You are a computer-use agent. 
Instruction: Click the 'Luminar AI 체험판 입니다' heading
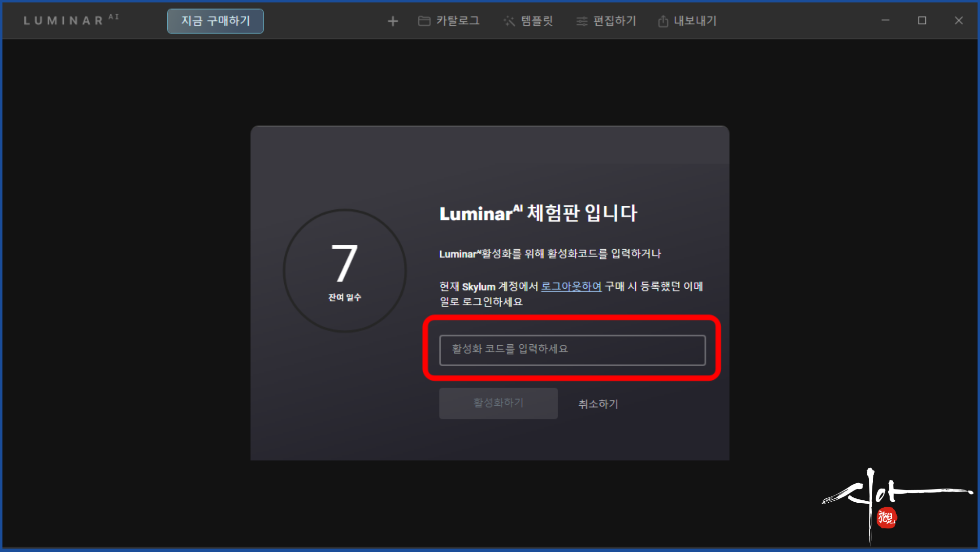tap(538, 213)
